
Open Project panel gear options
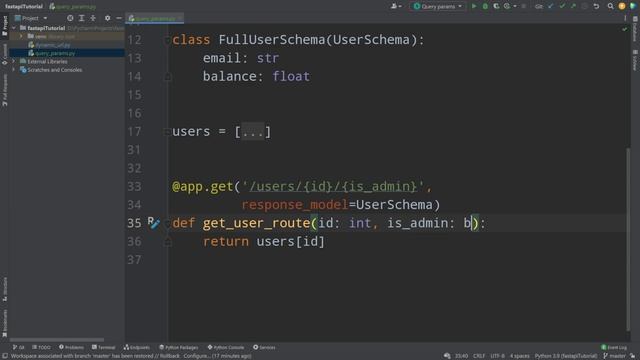click(x=107, y=18)
